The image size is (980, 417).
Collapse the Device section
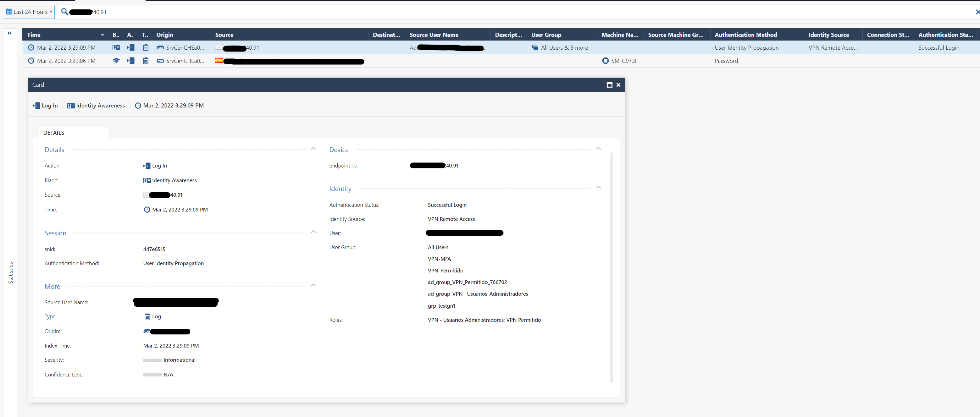[598, 149]
